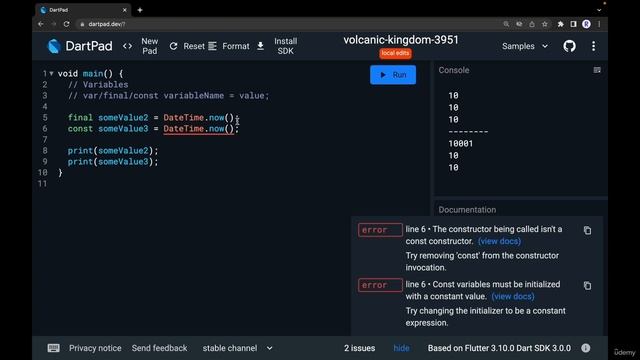Copy the second error message

[587, 286]
